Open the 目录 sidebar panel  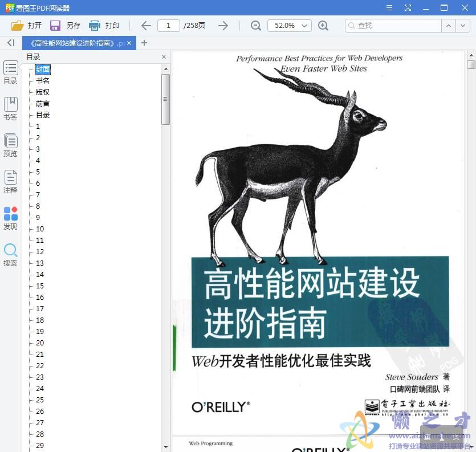(11, 72)
